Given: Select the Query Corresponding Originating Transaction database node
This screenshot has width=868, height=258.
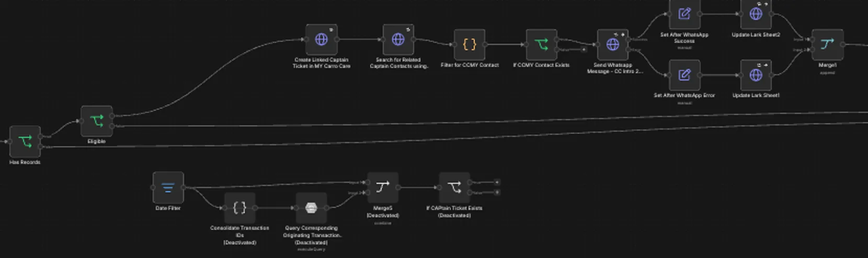Looking at the screenshot, I should pos(311,208).
